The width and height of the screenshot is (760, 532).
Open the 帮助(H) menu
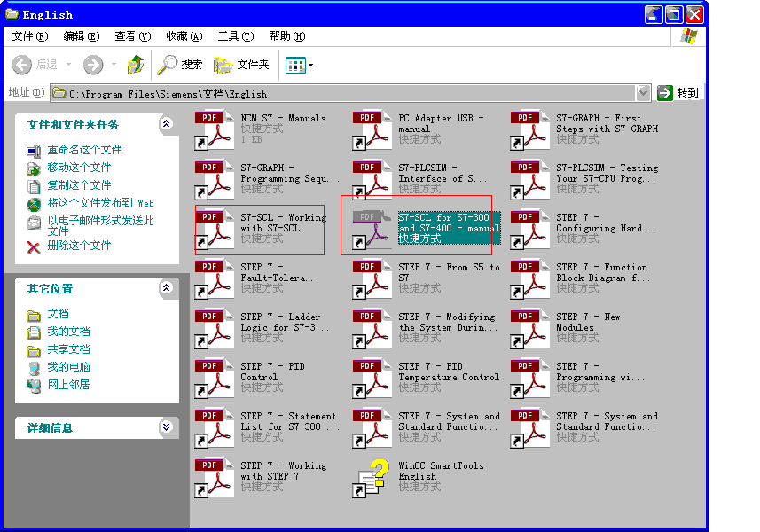(x=287, y=36)
